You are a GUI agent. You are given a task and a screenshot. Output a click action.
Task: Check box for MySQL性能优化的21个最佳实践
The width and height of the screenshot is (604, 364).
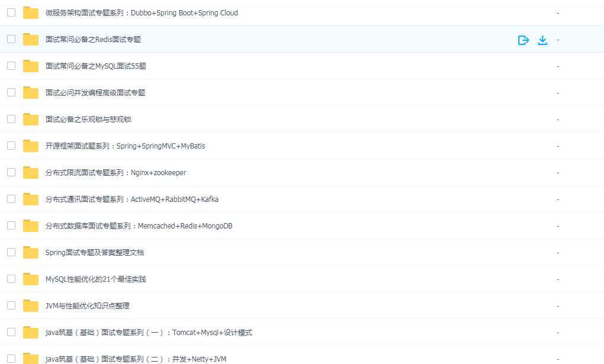[11, 279]
